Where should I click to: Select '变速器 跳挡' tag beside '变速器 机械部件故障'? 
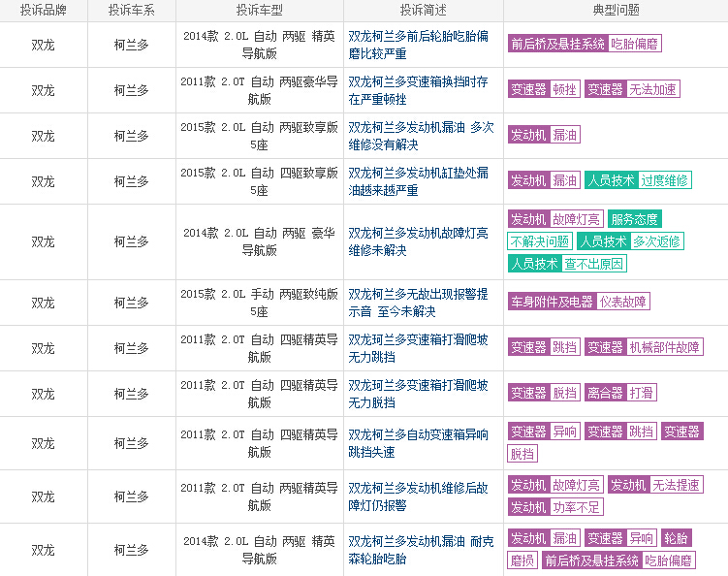544,346
